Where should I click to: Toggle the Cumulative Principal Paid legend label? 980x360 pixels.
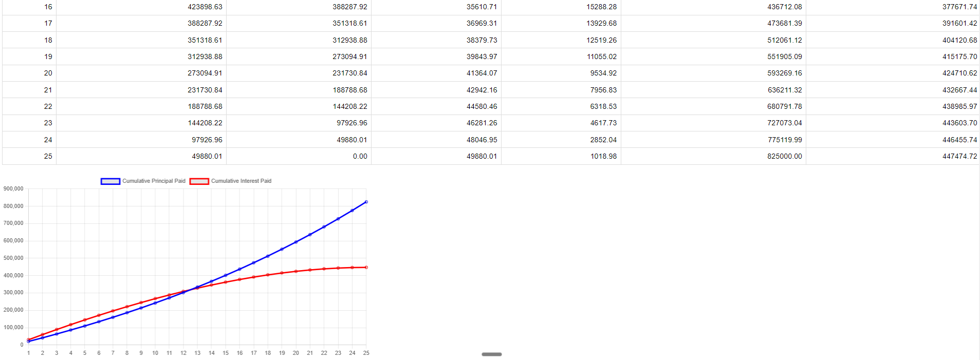154,181
